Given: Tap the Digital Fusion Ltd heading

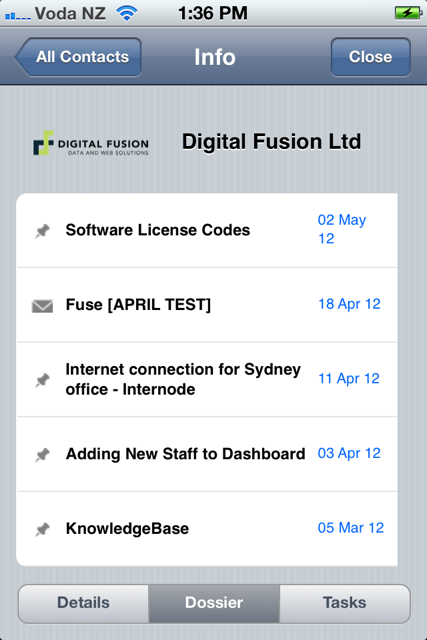Looking at the screenshot, I should [x=271, y=142].
